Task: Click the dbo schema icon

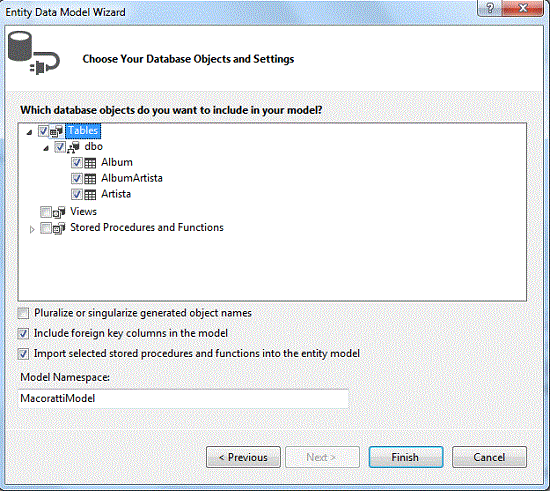Action: 73,147
